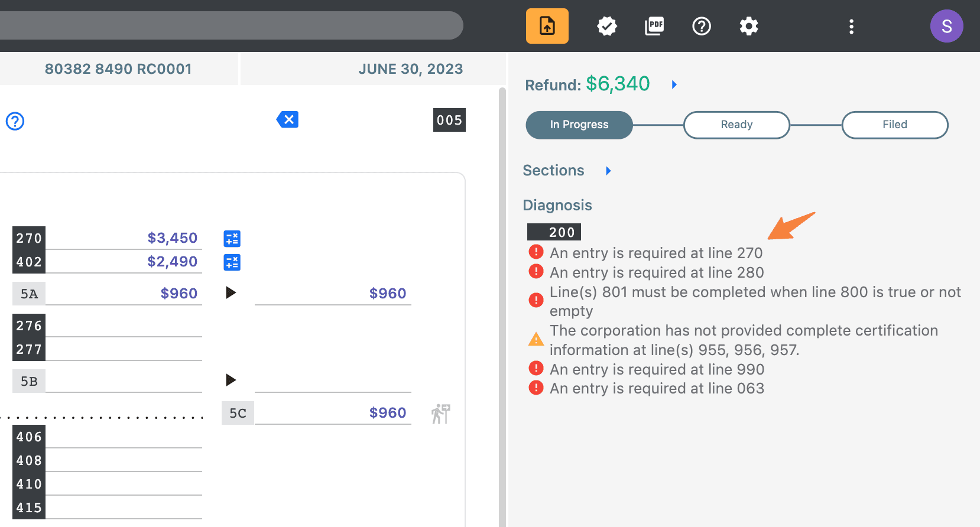980x527 pixels.
Task: Open the 'An entry is required at line 063' message
Action: 657,388
